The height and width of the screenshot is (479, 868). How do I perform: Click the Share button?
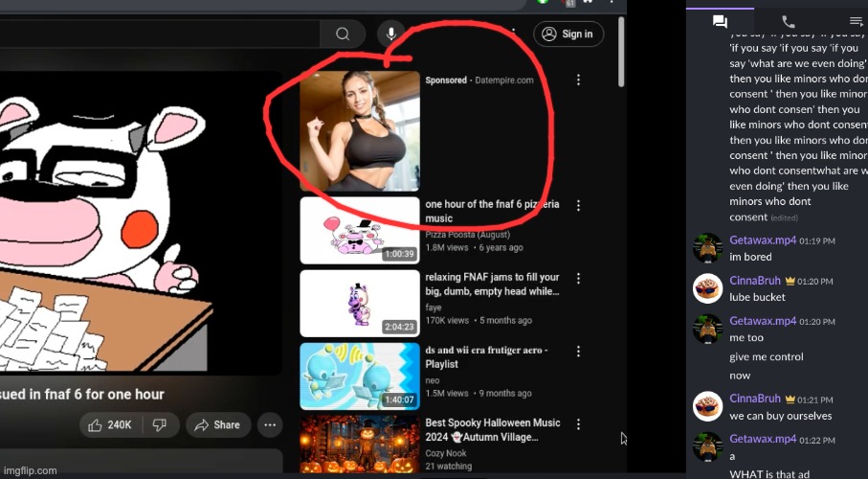pos(218,425)
